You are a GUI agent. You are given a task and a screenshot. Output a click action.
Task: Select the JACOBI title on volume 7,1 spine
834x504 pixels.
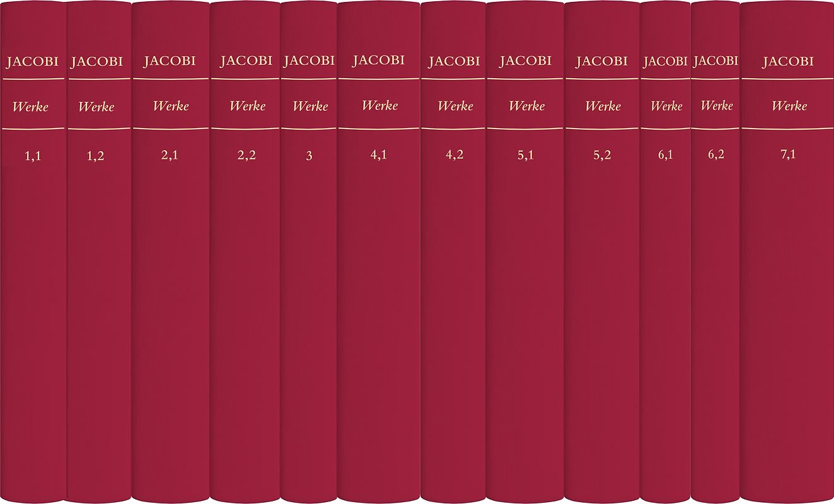click(788, 62)
